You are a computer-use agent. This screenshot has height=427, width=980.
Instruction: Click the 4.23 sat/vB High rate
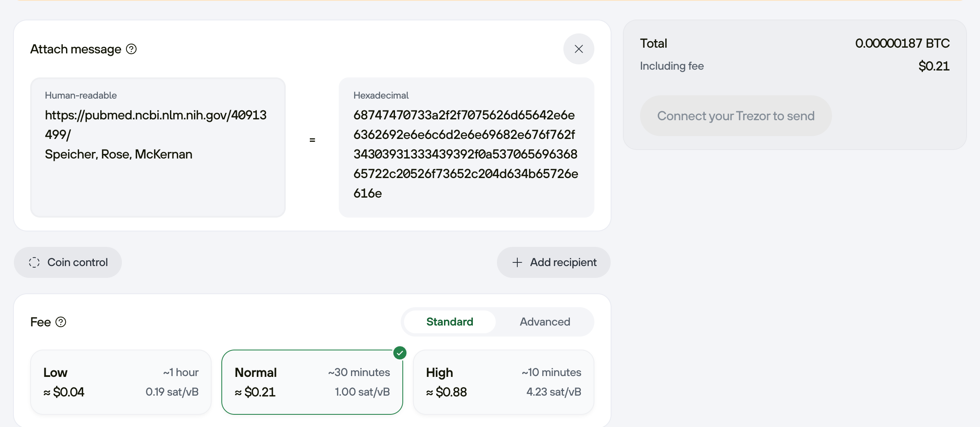pyautogui.click(x=554, y=392)
